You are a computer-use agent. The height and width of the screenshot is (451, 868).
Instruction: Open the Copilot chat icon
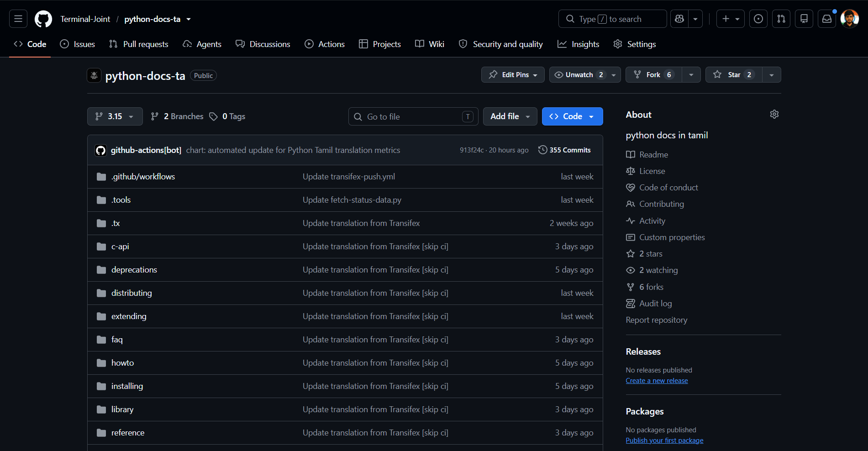pos(679,19)
